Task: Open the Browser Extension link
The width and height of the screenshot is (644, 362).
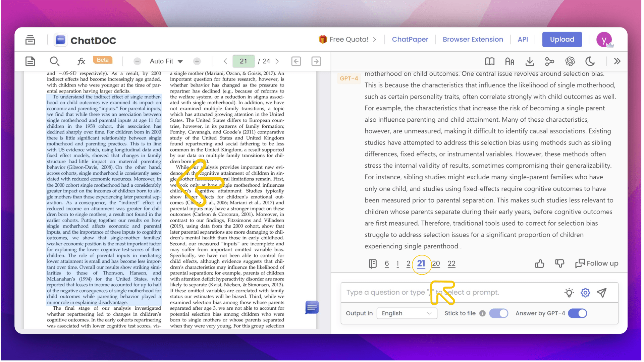Action: 473,40
